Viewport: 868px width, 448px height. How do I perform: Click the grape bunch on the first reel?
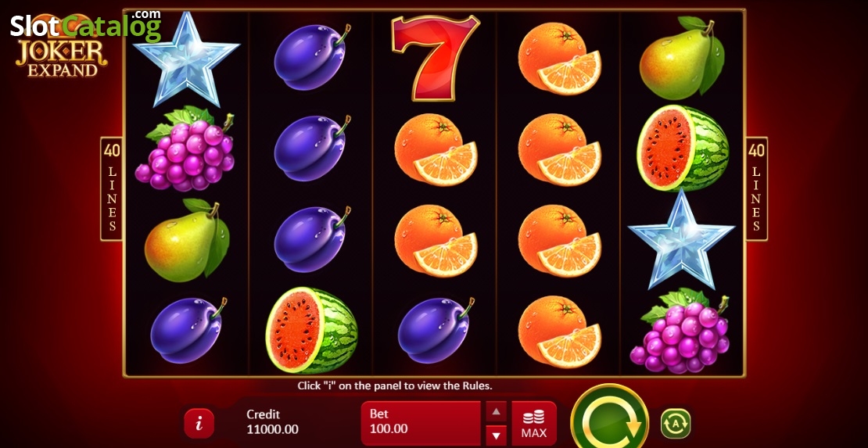(x=185, y=149)
